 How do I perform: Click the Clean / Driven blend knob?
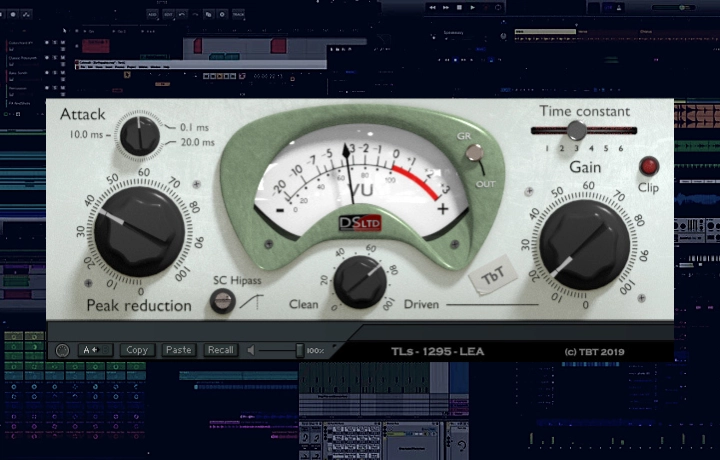tap(360, 282)
